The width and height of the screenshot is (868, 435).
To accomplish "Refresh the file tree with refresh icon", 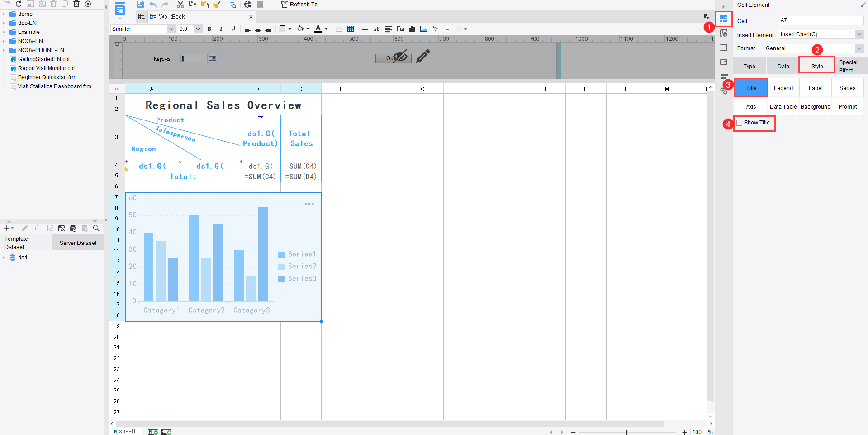I will pyautogui.click(x=19, y=4).
